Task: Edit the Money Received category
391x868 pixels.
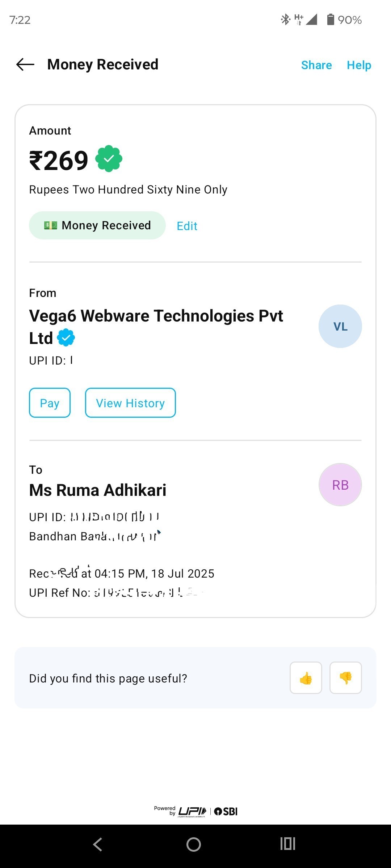Action: pos(187,226)
